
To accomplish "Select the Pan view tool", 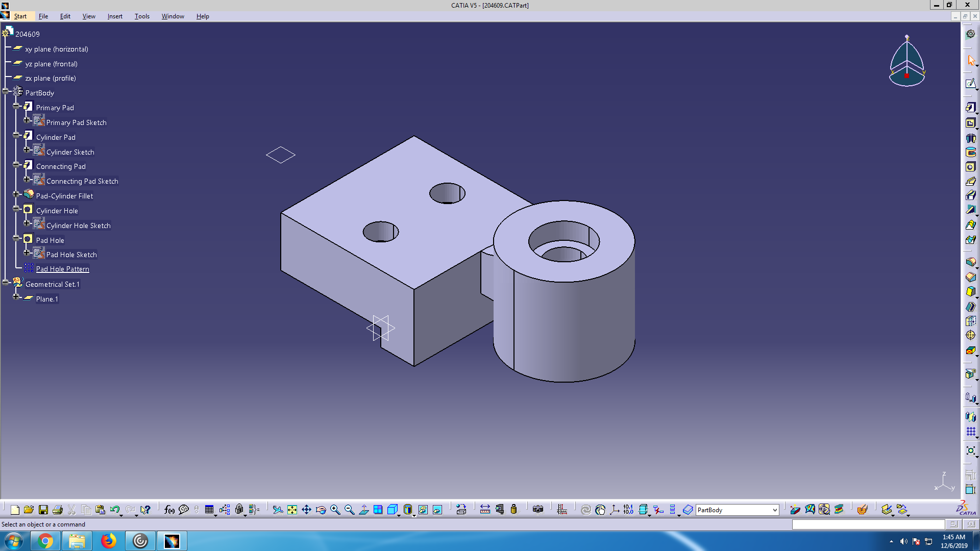I will tap(306, 510).
